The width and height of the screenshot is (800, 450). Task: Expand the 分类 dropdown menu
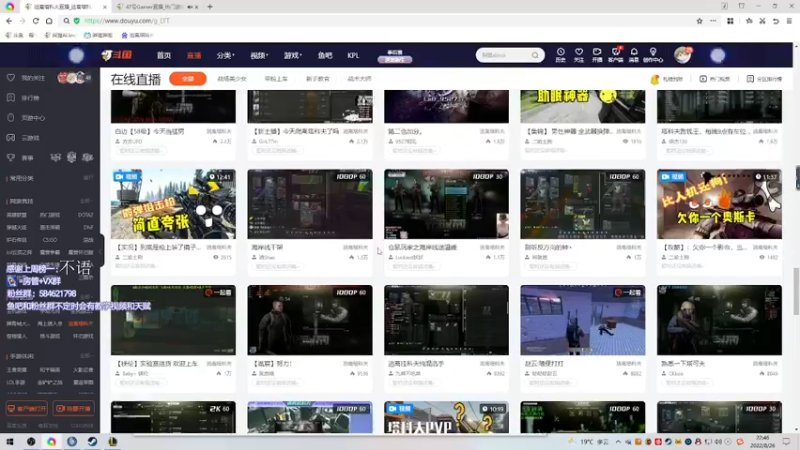click(226, 55)
